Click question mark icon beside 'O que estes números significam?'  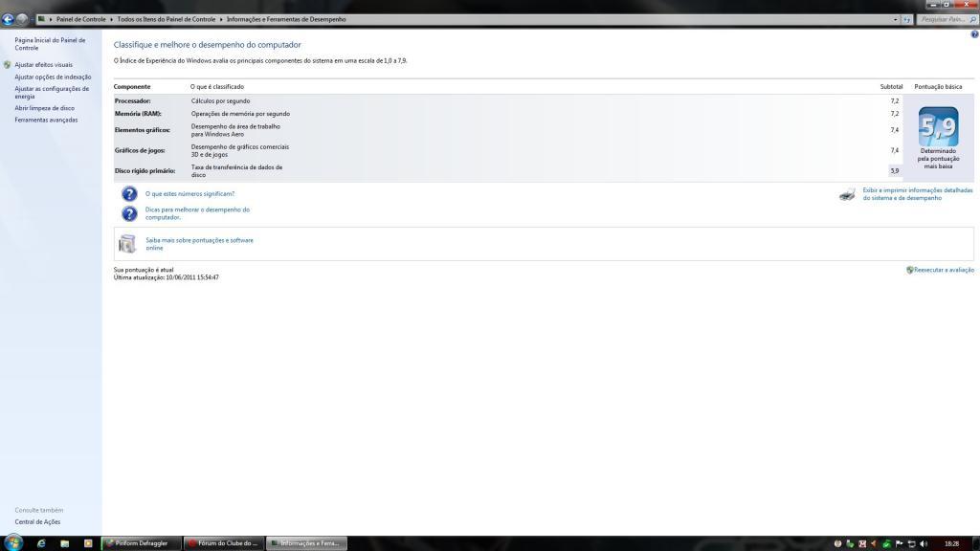coord(129,193)
